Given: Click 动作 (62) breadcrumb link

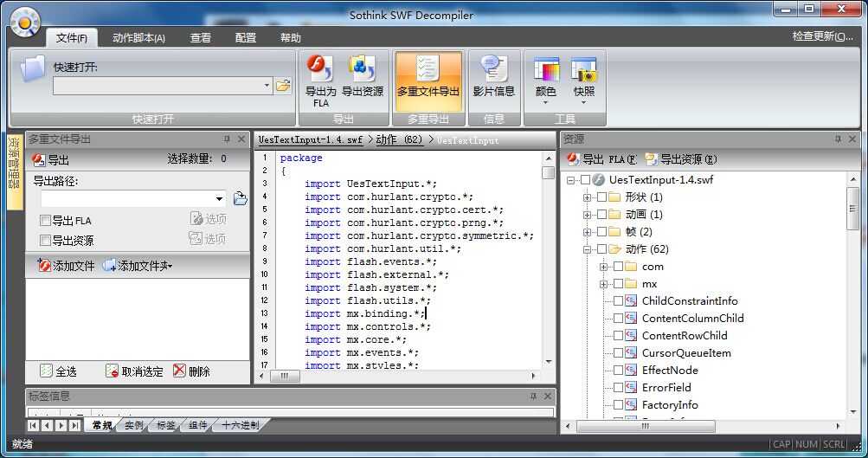Looking at the screenshot, I should (399, 139).
